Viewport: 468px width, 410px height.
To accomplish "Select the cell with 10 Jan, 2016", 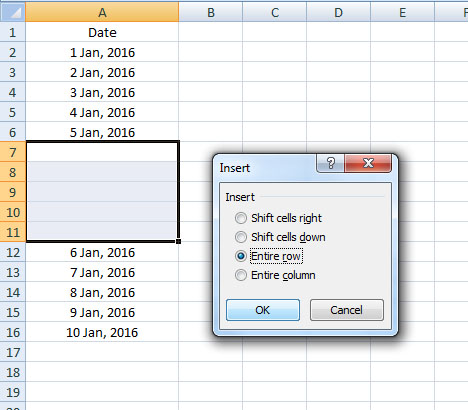I will pos(102,332).
